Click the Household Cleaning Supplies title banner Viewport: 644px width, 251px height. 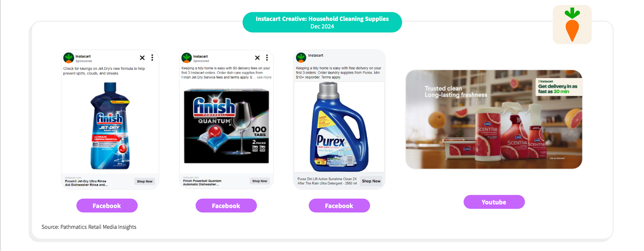tap(322, 22)
